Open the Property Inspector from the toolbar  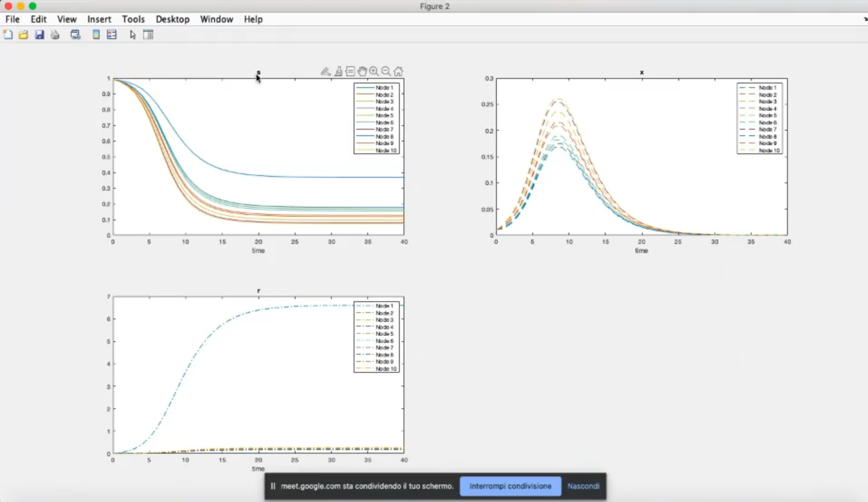[x=148, y=35]
